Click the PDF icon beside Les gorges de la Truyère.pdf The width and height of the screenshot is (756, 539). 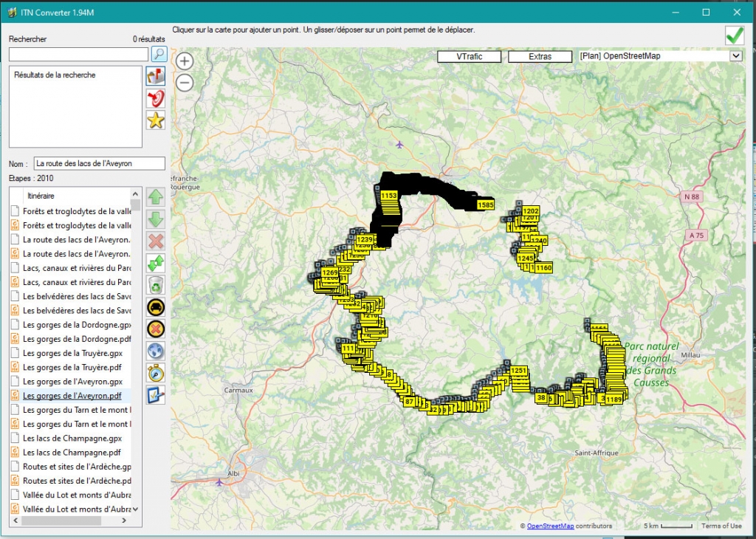pos(15,368)
